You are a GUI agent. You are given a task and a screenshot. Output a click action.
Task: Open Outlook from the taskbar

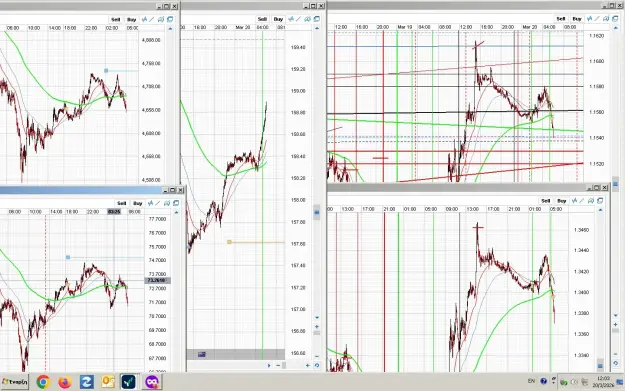click(x=108, y=382)
